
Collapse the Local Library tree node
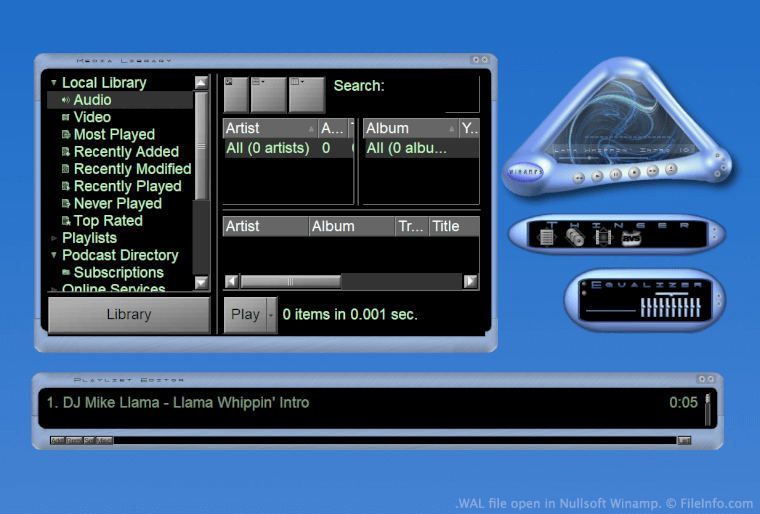click(54, 83)
